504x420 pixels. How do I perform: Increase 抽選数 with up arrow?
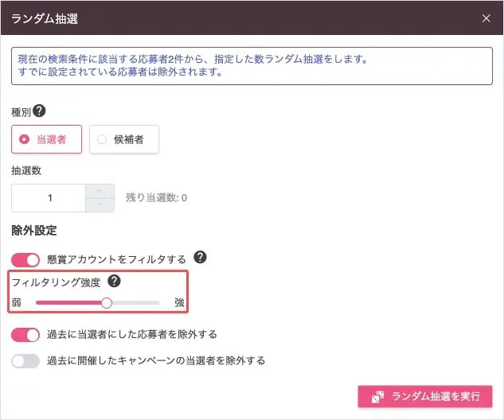coord(100,192)
